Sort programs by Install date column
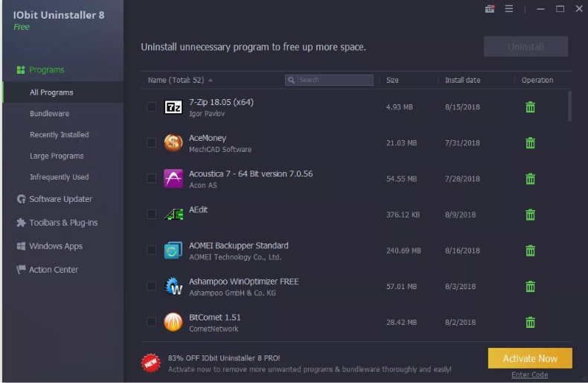 [462, 80]
